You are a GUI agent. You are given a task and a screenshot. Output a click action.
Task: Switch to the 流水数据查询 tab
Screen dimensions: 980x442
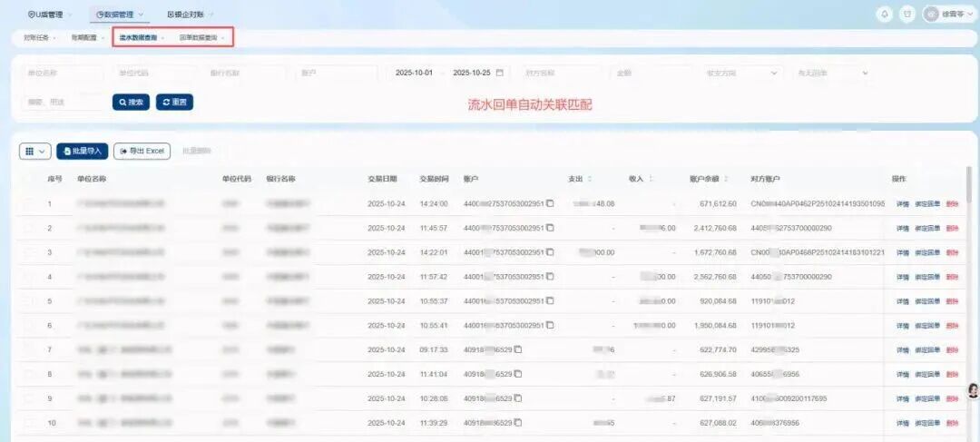coord(140,38)
